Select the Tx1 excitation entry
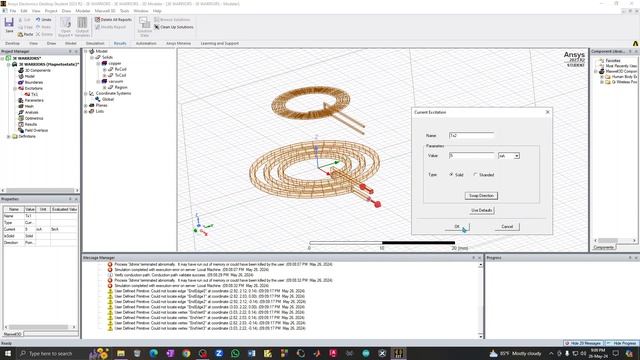 tap(31, 94)
